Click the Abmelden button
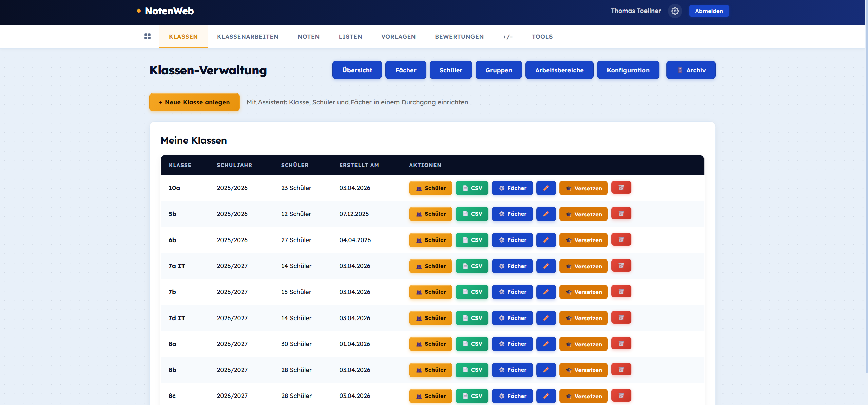 click(709, 11)
